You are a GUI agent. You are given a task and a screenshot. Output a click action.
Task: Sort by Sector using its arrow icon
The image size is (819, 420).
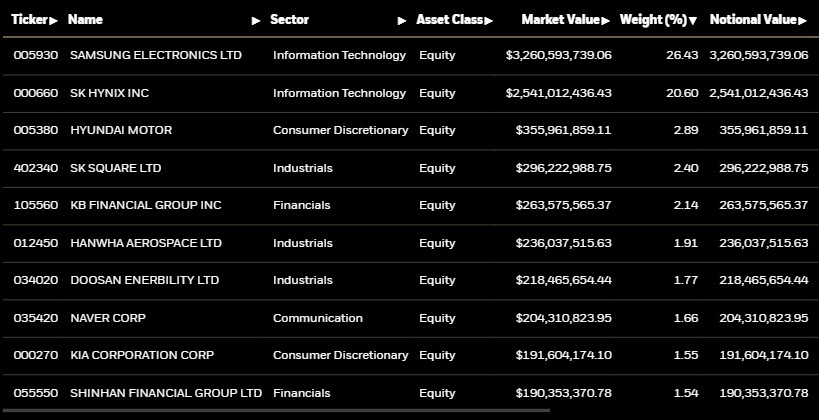(402, 20)
